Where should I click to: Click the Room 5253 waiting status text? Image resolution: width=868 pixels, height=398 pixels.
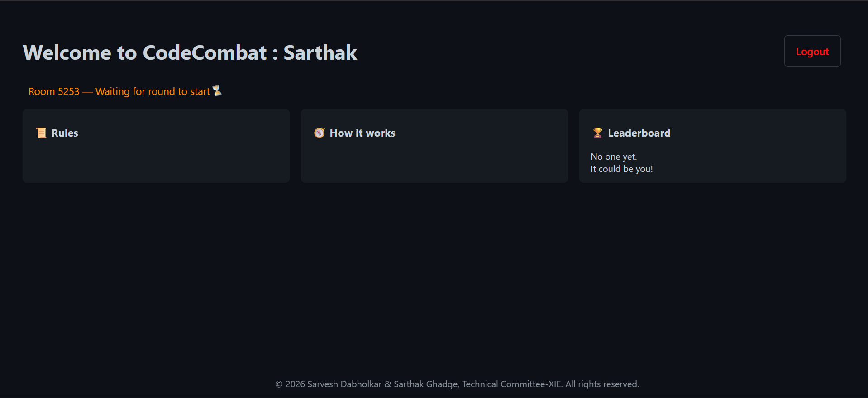coord(119,91)
